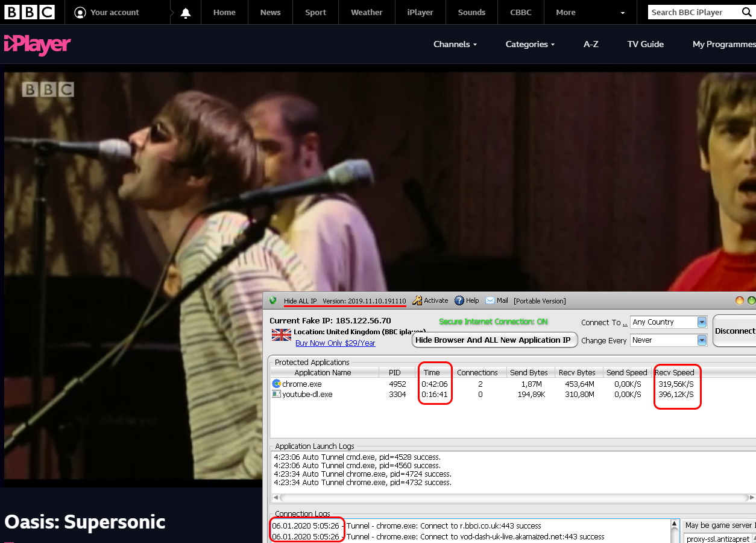Click the Current Fake IP 185.122.56.70 text
This screenshot has width=756, height=543.
tap(330, 320)
